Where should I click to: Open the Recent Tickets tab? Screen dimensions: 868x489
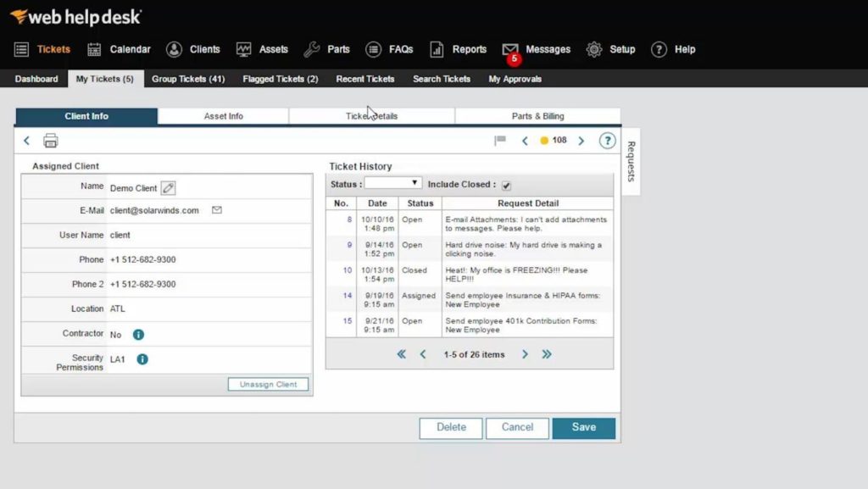point(365,79)
